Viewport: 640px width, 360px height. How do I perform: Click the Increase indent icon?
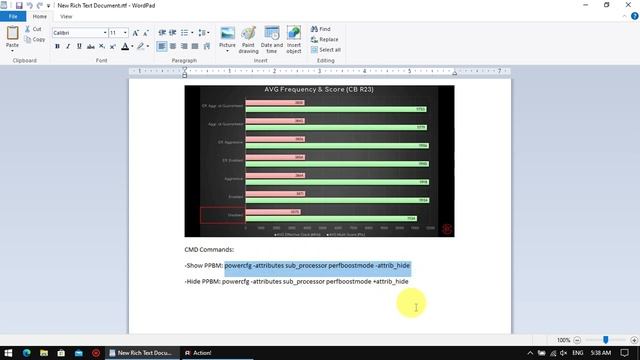pyautogui.click(x=173, y=33)
